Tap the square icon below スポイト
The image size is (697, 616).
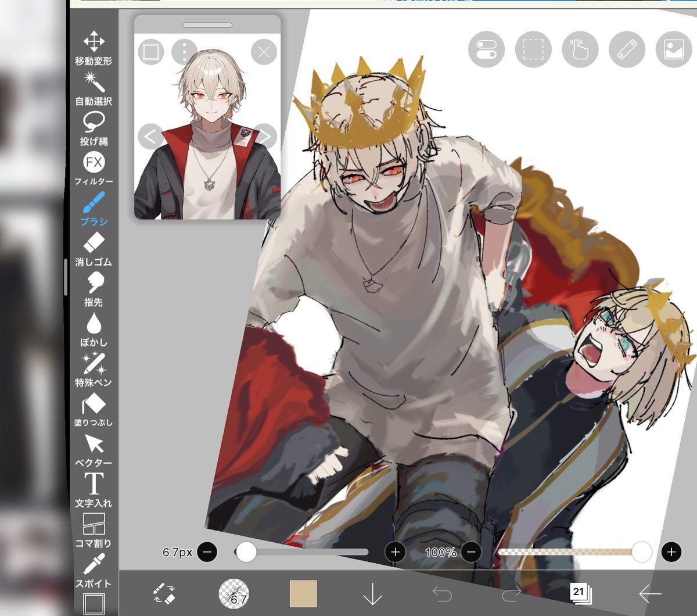point(94,604)
